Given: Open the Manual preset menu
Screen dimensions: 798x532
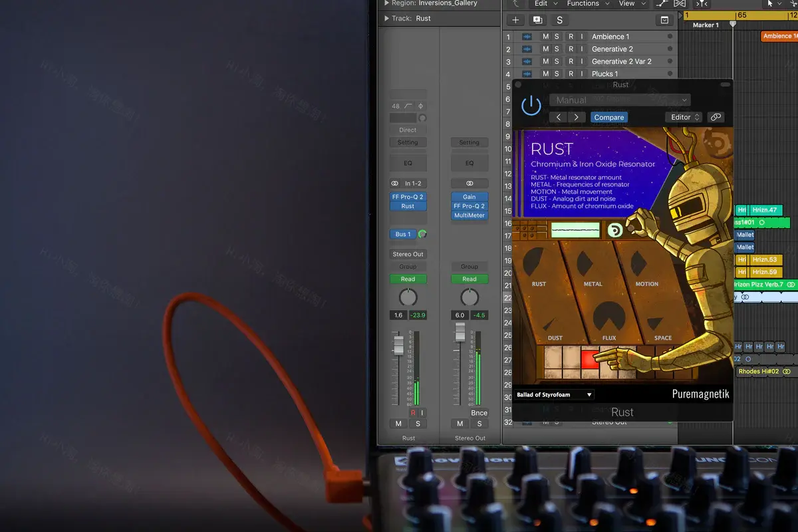Looking at the screenshot, I should (x=618, y=100).
